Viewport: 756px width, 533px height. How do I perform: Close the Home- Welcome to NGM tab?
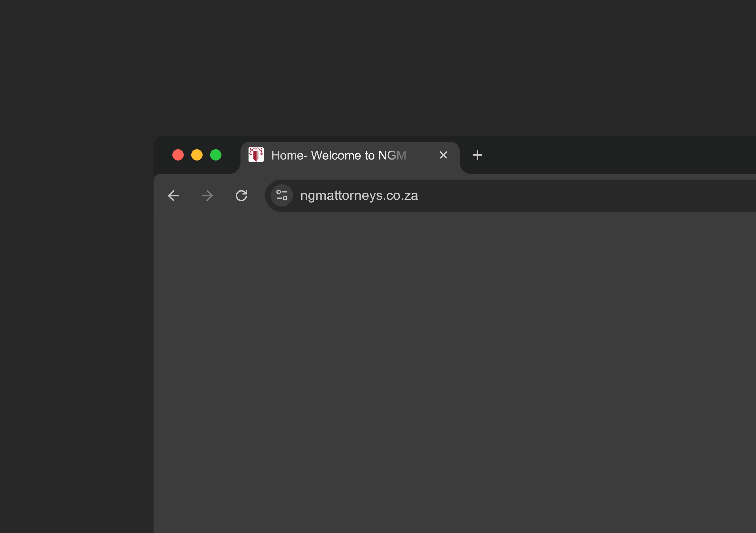443,155
